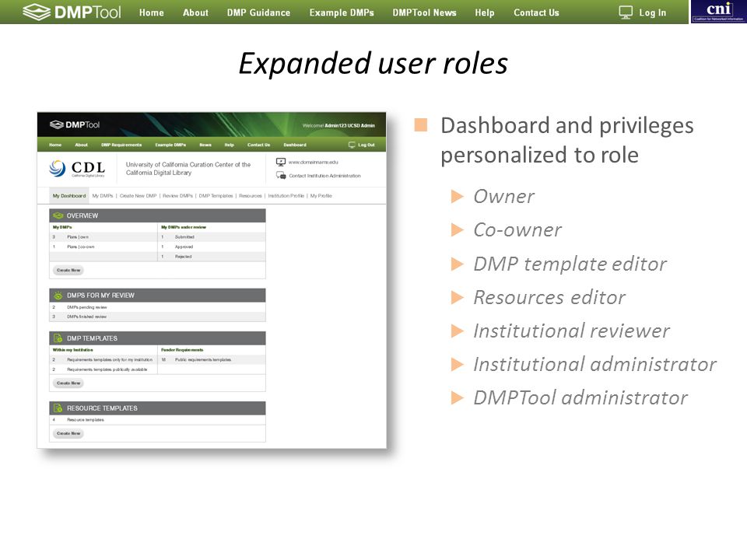
Task: Click Log Out in the dashboard green bar
Action: pos(366,145)
